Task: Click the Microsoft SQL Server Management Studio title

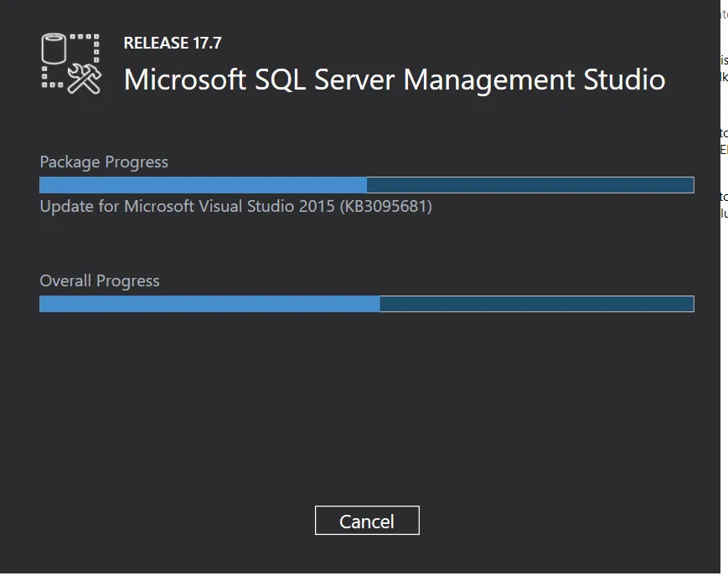Action: pos(394,80)
